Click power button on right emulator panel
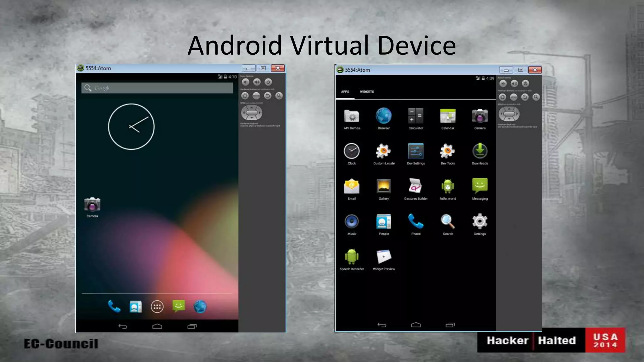 click(x=525, y=83)
